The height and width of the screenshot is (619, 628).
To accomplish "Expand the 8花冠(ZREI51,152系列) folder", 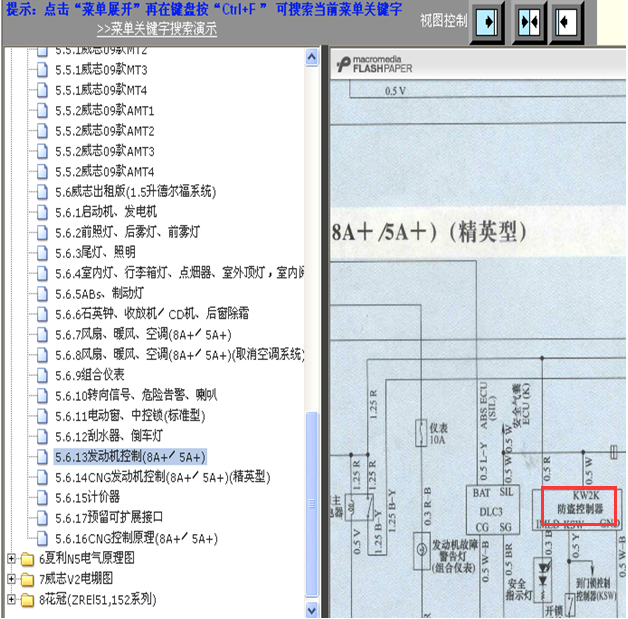I will point(11,599).
